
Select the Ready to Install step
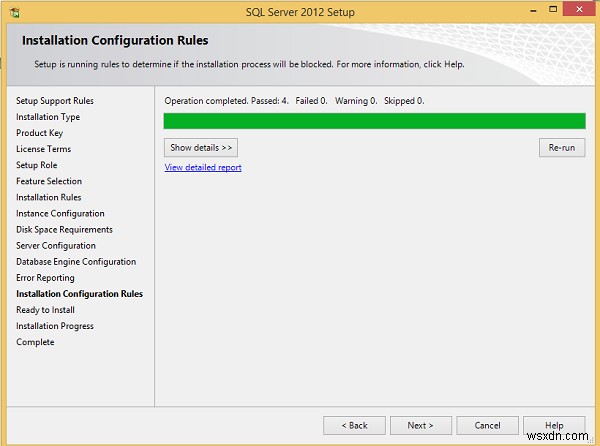tap(45, 310)
